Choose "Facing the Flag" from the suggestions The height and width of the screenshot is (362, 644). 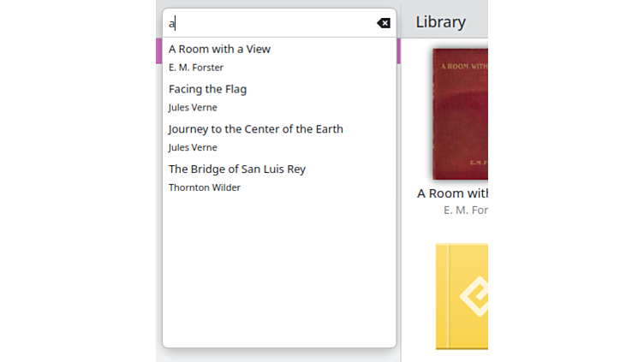click(207, 89)
